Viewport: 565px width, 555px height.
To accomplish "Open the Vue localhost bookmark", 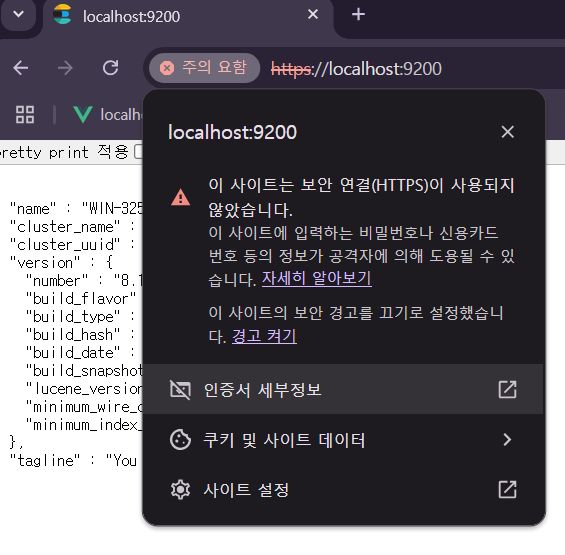I will [x=107, y=115].
